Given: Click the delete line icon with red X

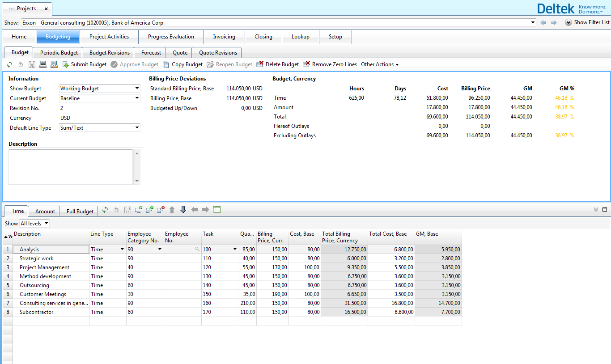Looking at the screenshot, I should pos(161,210).
